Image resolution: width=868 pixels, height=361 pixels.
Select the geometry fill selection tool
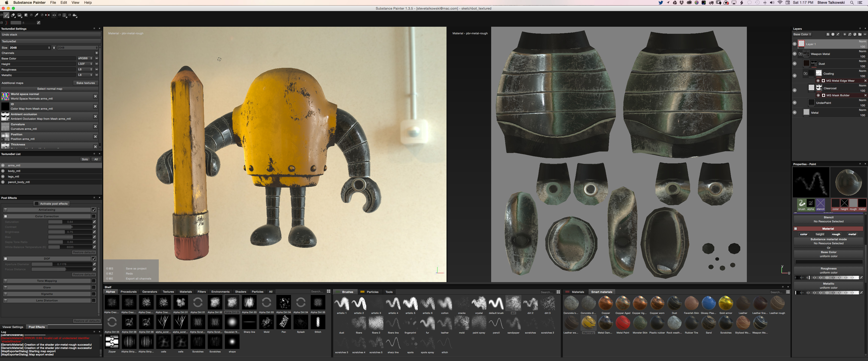26,15
